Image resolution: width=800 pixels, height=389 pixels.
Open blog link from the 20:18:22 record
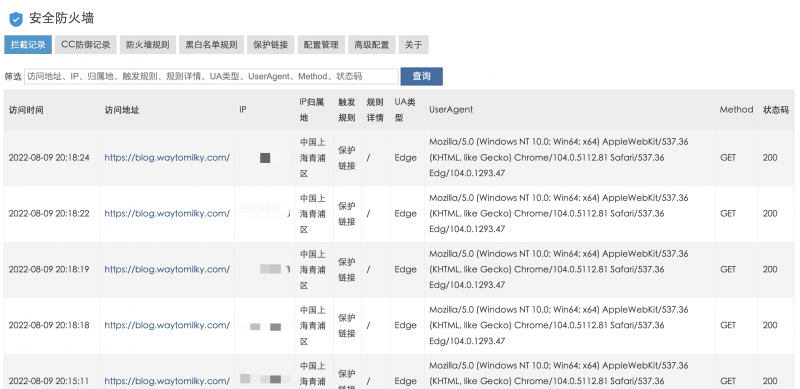pos(167,213)
